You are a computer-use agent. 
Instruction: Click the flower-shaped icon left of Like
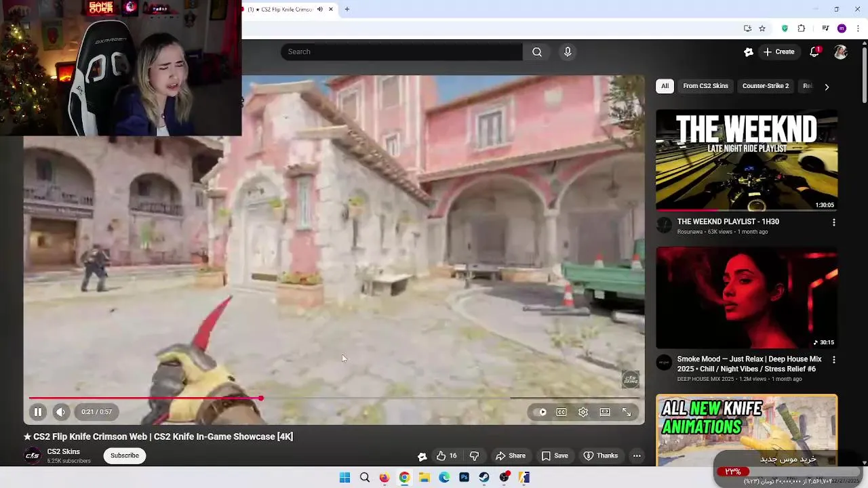pos(422,456)
